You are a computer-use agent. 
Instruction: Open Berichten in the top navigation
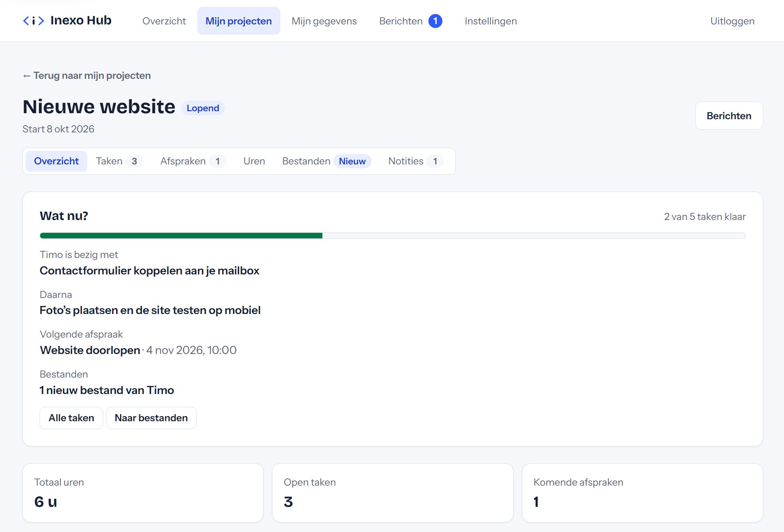tap(410, 21)
